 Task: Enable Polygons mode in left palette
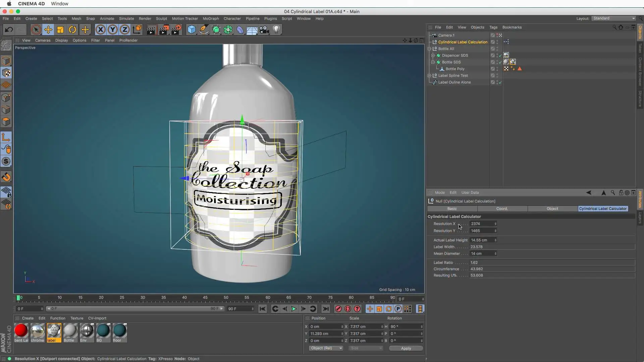[6, 122]
